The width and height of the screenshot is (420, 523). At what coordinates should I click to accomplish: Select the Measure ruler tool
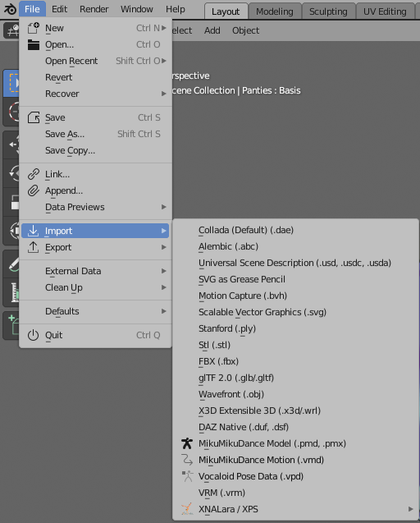click(x=11, y=292)
